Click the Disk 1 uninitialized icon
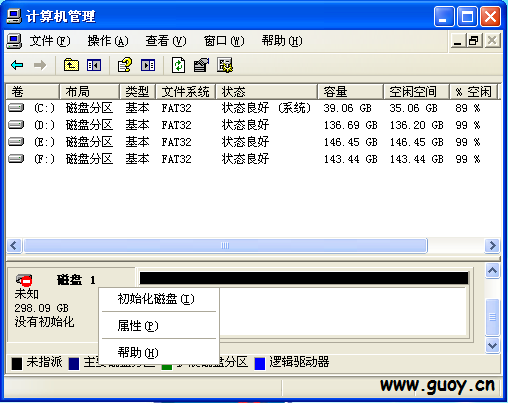 (x=24, y=280)
